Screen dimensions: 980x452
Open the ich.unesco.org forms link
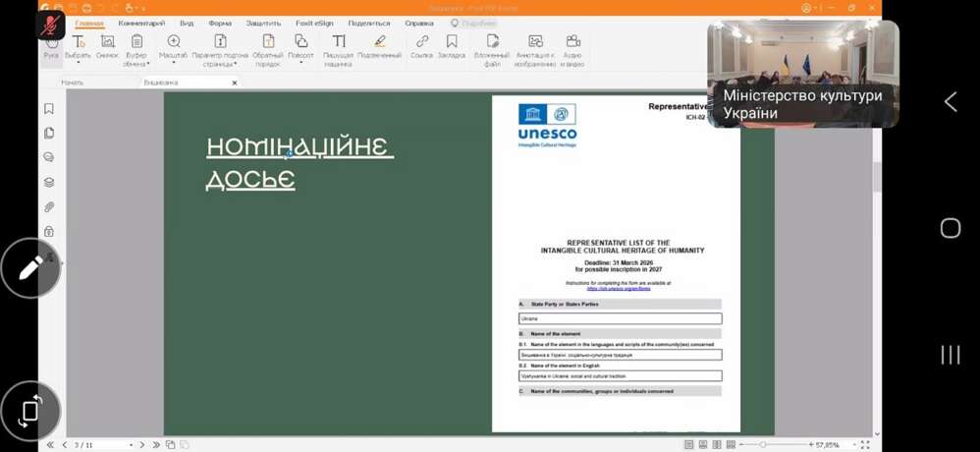[x=619, y=288]
